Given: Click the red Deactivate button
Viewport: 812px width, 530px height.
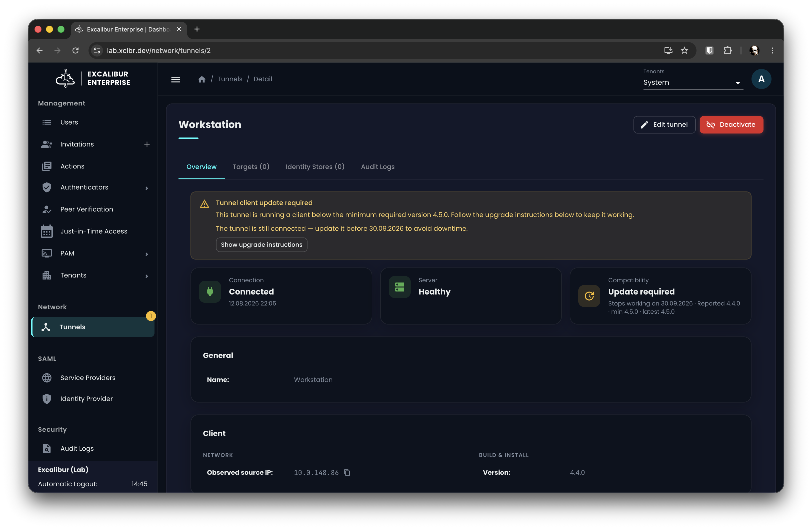Looking at the screenshot, I should (731, 124).
